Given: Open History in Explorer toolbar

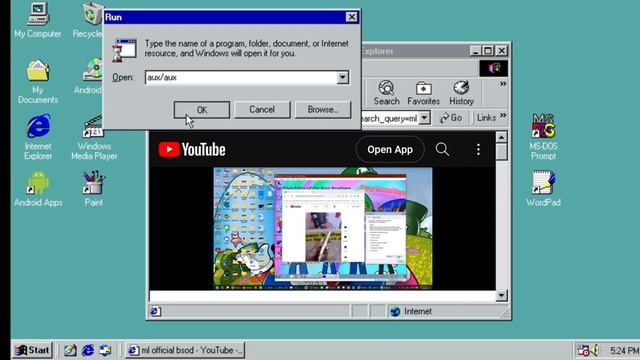Looking at the screenshot, I should click(x=461, y=93).
